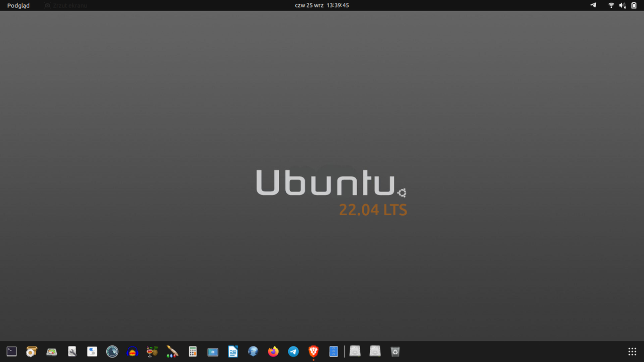The width and height of the screenshot is (644, 362).
Task: Click the volume speaker indicator
Action: [622, 5]
